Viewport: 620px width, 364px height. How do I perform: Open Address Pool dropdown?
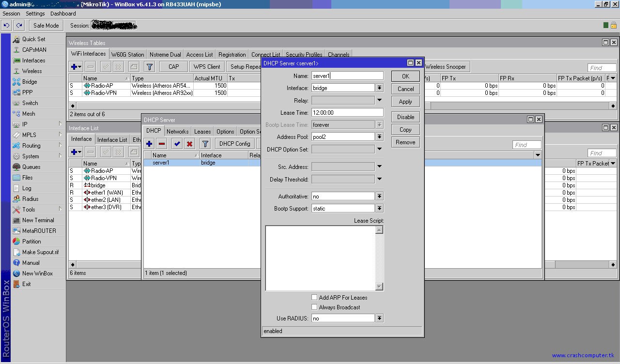pos(379,137)
